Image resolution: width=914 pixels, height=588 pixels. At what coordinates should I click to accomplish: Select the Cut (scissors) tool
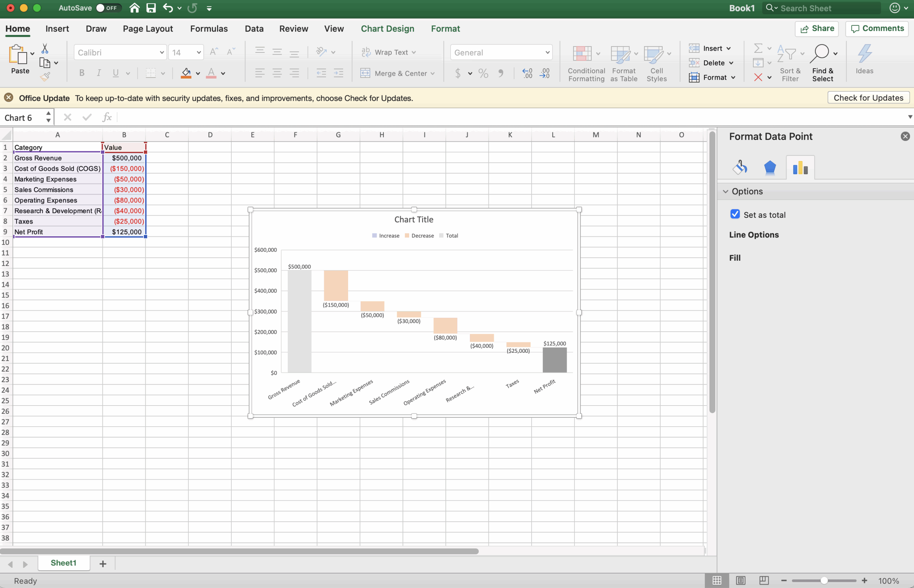pyautogui.click(x=45, y=49)
